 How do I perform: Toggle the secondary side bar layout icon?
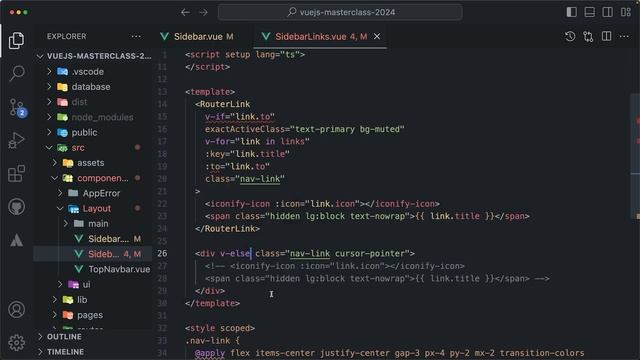pos(607,12)
